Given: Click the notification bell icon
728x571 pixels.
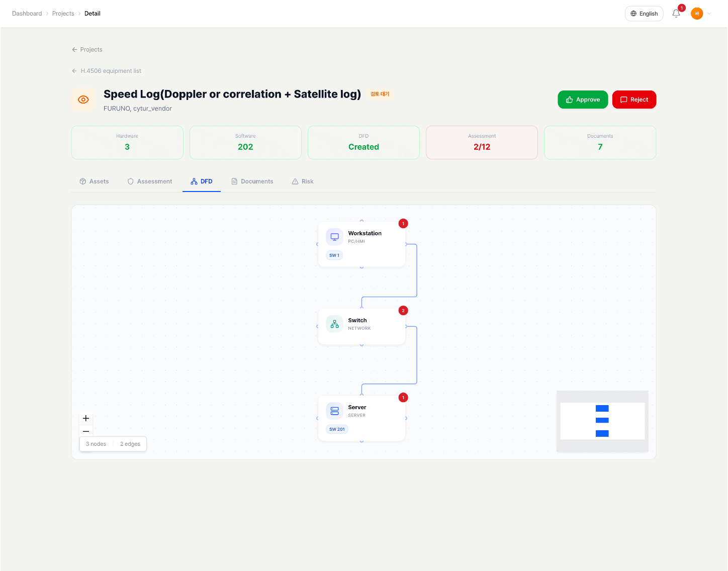Looking at the screenshot, I should point(676,14).
